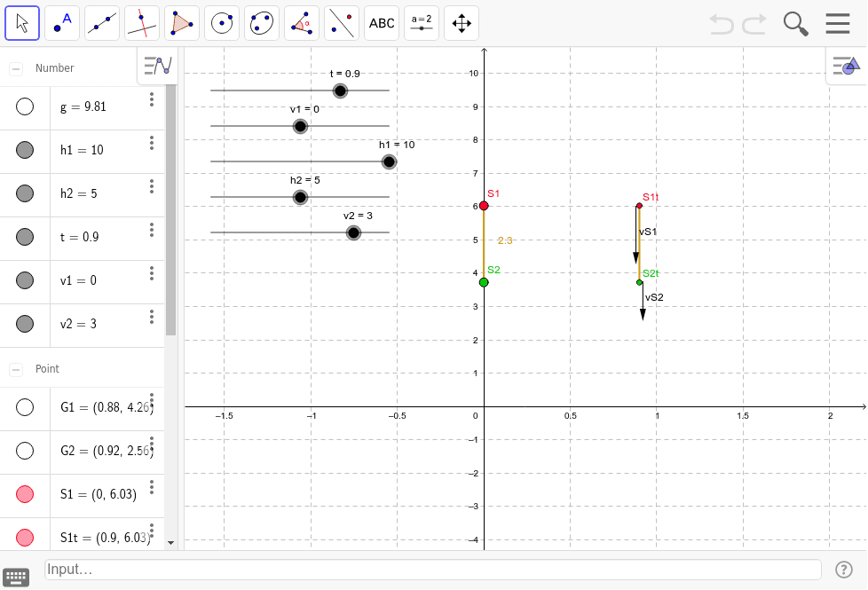Click the Undo arrow
The image size is (868, 590).
point(722,24)
